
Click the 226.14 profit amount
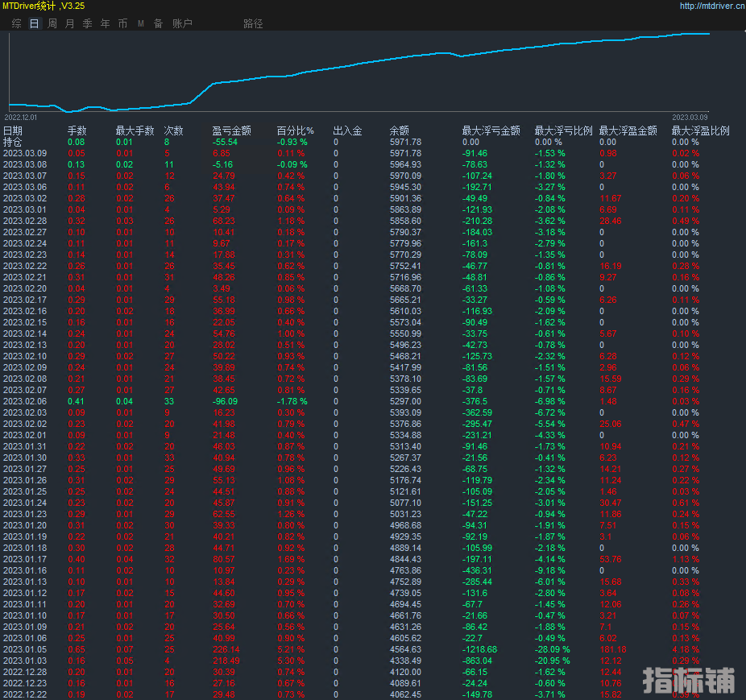(226, 649)
